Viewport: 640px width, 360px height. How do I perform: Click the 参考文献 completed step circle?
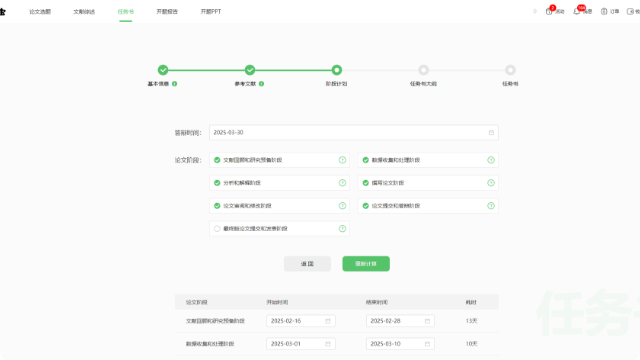pos(250,70)
